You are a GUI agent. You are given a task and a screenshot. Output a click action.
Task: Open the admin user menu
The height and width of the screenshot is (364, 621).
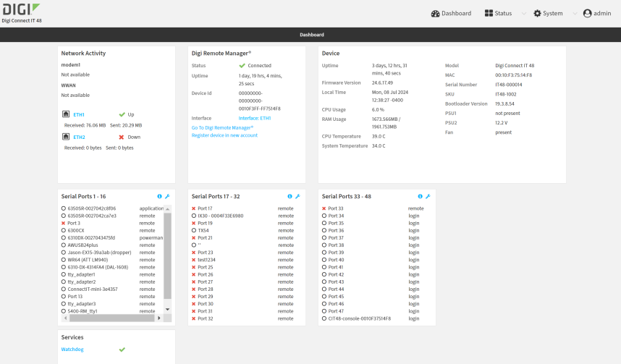click(x=597, y=14)
